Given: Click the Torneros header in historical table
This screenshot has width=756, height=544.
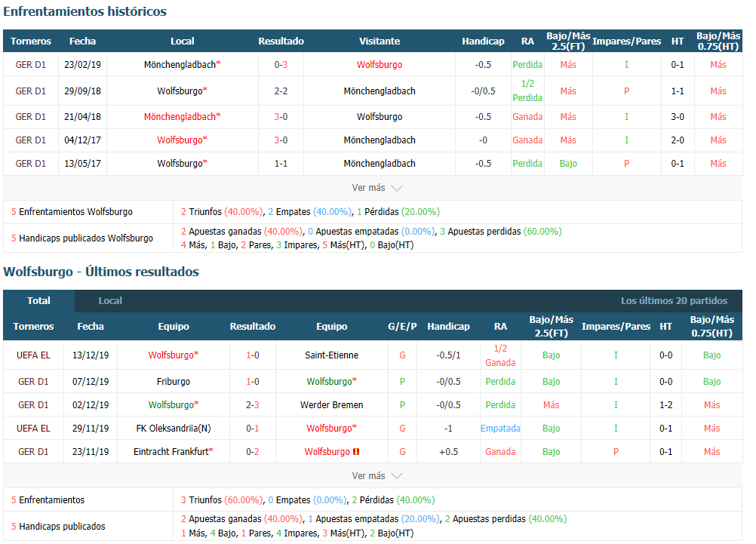Looking at the screenshot, I should click(x=31, y=41).
